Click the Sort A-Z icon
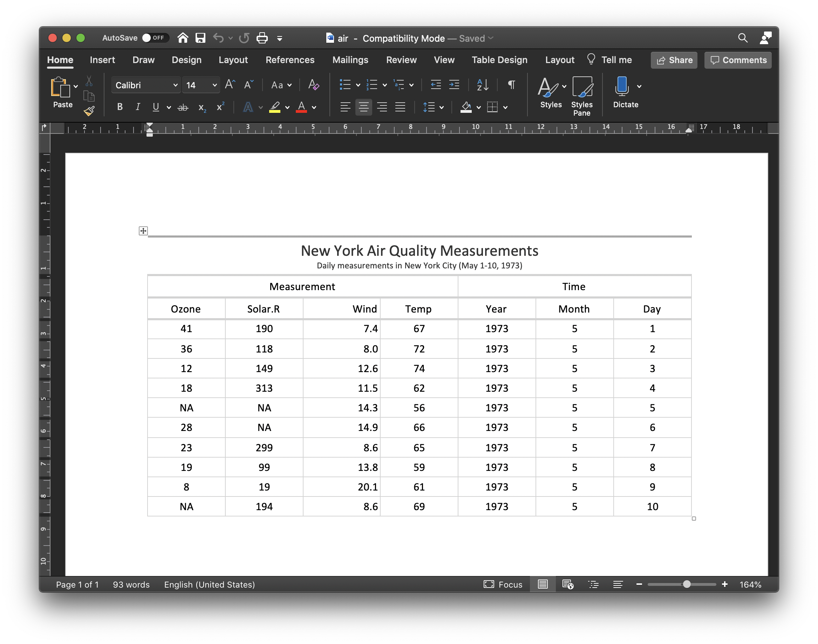The width and height of the screenshot is (818, 644). coord(482,85)
